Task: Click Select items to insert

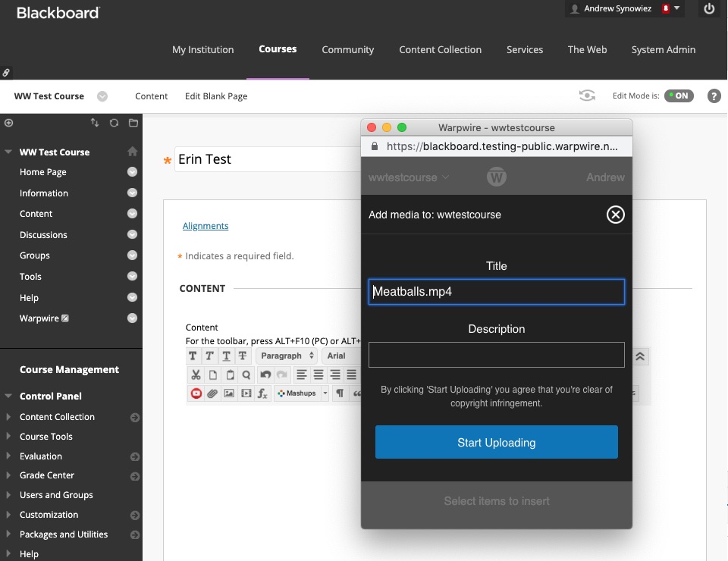Action: pyautogui.click(x=496, y=501)
